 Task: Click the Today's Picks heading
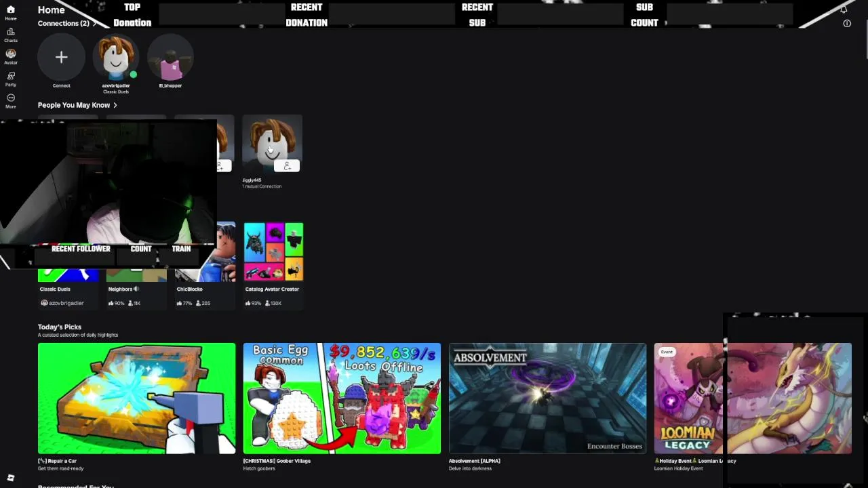(60, 327)
